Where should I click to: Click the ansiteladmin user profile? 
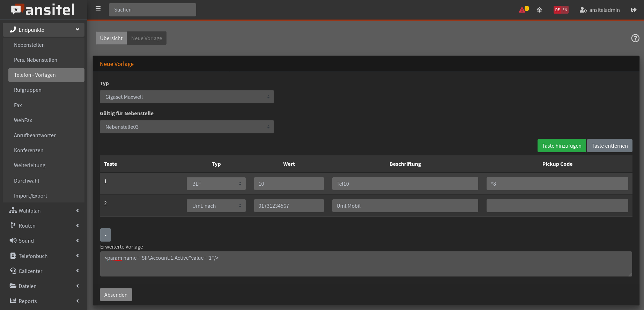[600, 10]
